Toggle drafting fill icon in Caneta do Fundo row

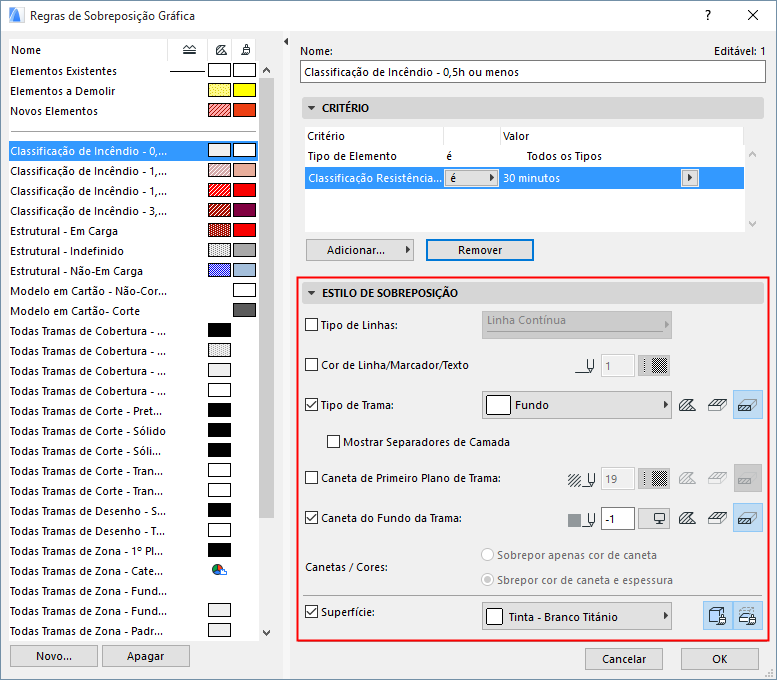[x=687, y=518]
